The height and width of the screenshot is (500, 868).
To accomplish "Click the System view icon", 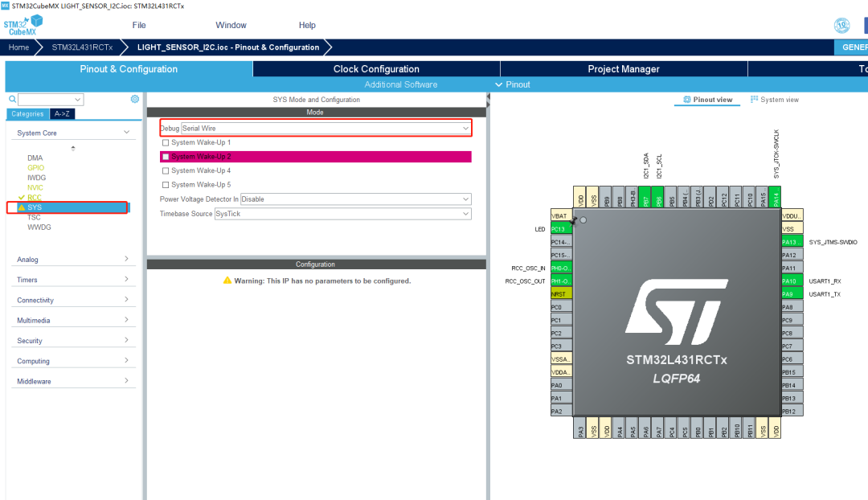I will [754, 100].
